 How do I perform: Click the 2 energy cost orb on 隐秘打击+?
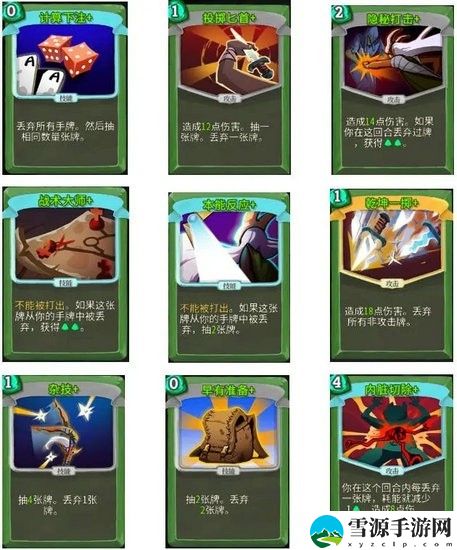[x=339, y=13]
